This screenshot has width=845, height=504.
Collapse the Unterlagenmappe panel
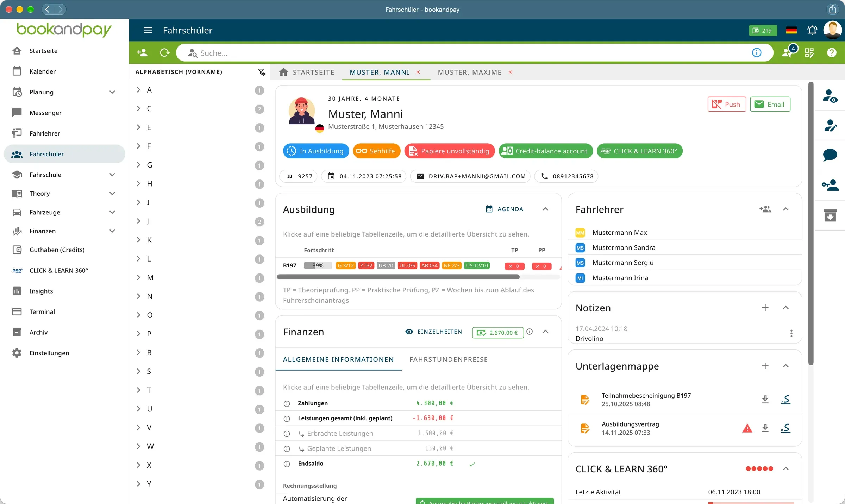tap(785, 366)
